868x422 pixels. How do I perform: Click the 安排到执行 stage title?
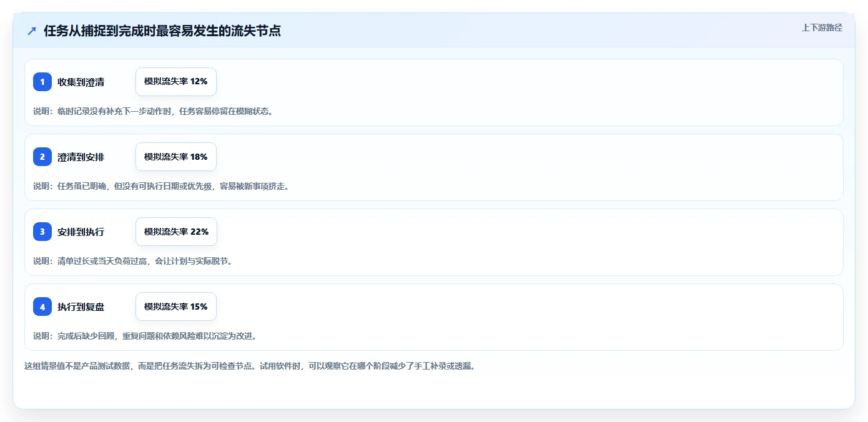(x=81, y=232)
